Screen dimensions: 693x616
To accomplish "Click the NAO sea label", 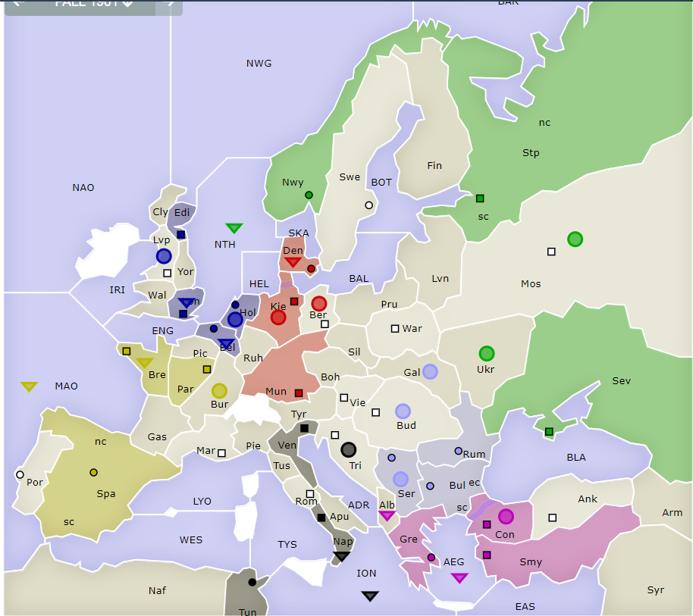I will (x=83, y=188).
